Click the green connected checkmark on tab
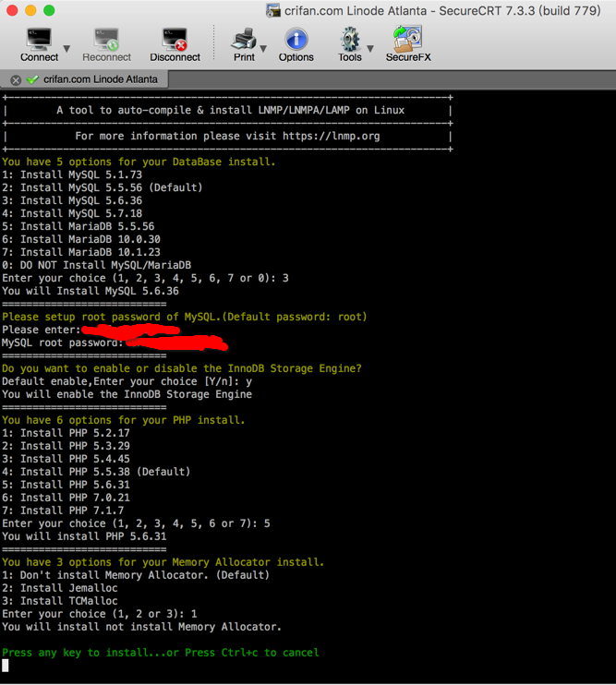The image size is (616, 685). tap(32, 79)
